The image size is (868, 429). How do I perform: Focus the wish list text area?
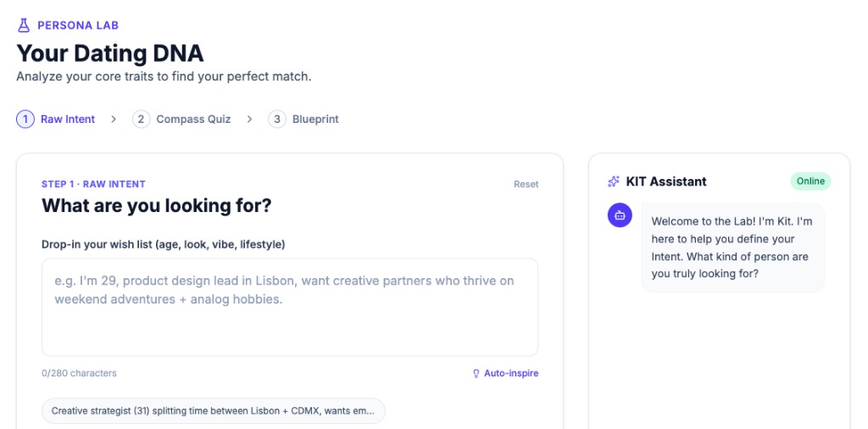click(x=290, y=307)
